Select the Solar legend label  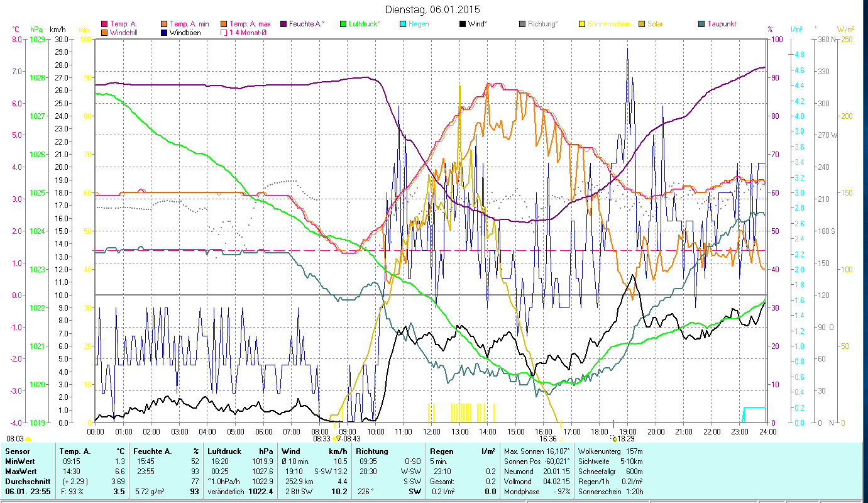(x=655, y=24)
